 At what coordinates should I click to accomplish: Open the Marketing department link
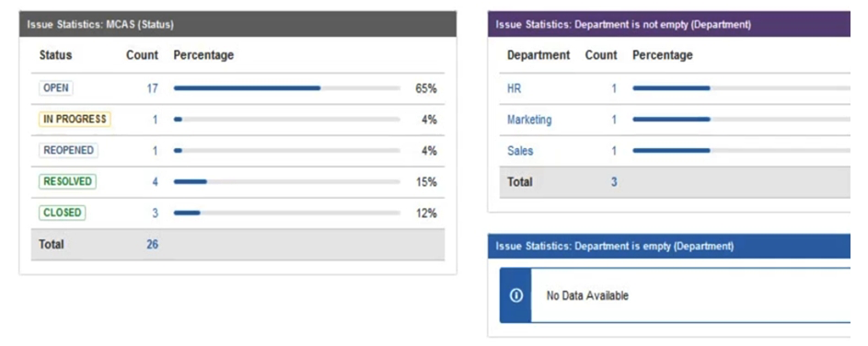[529, 120]
